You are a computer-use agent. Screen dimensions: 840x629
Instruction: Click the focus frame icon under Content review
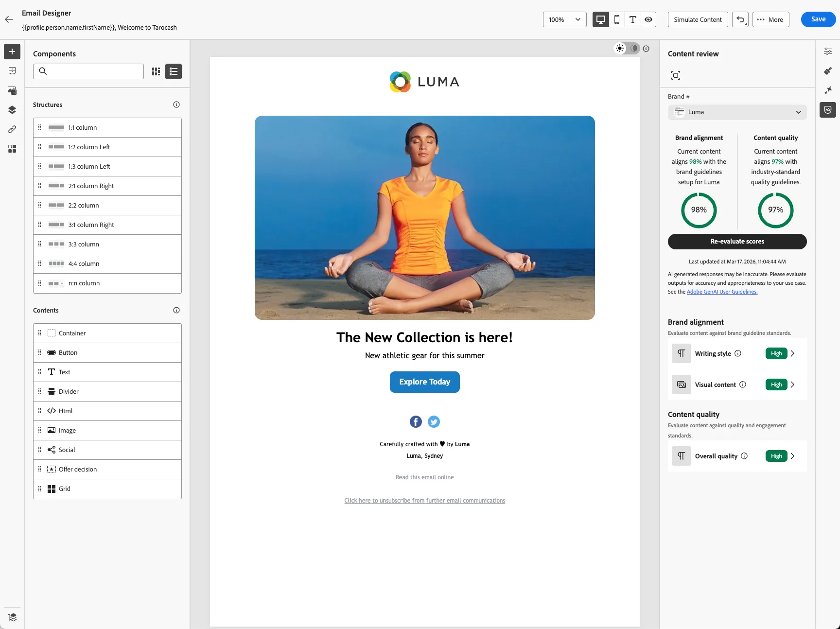pyautogui.click(x=676, y=75)
